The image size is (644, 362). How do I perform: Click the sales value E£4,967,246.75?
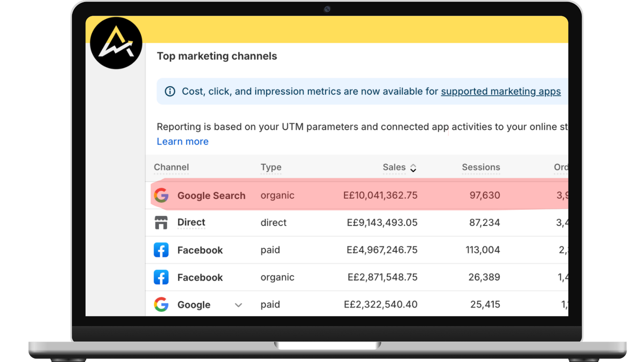(x=382, y=250)
